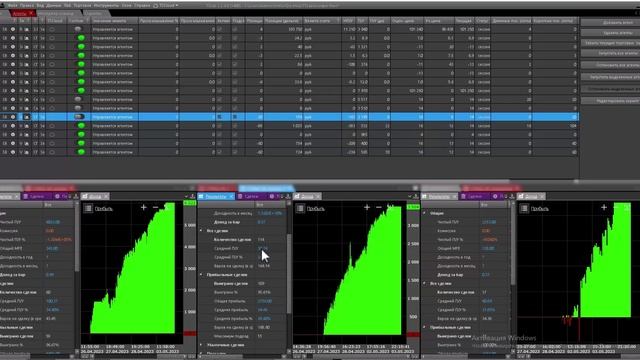Image resolution: width=640 pixels, height=360 pixels.
Task: Collapse Все сделки group in right panel
Action: tap(425, 283)
